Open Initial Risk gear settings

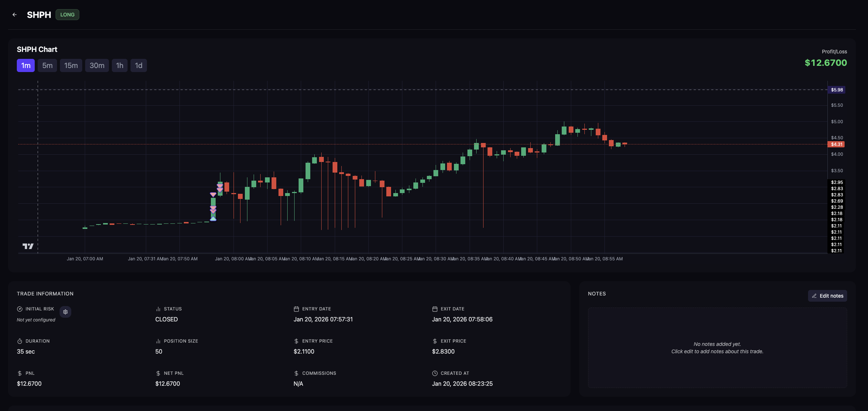pyautogui.click(x=65, y=312)
